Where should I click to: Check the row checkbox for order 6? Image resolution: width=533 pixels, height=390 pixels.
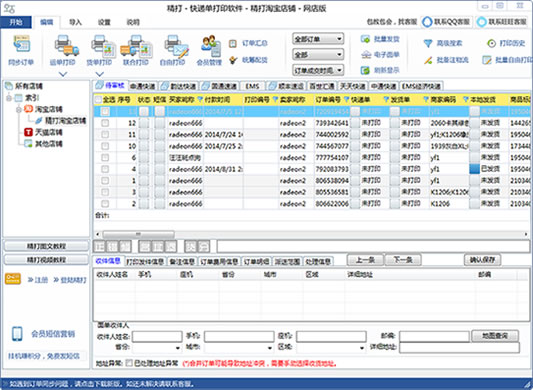tap(105, 157)
